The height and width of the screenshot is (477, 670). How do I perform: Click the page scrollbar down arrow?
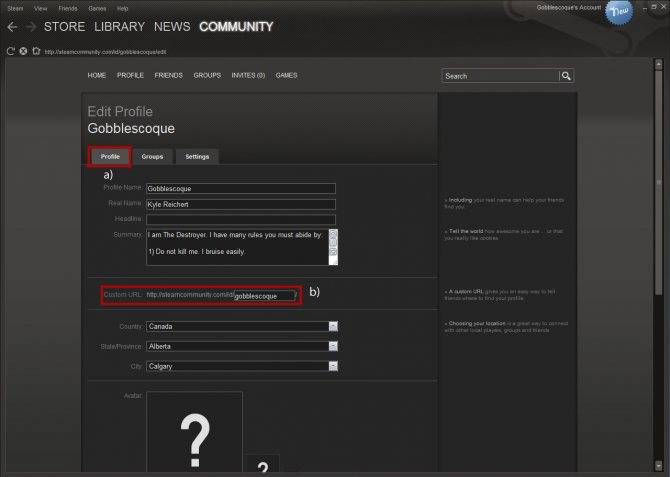click(658, 465)
